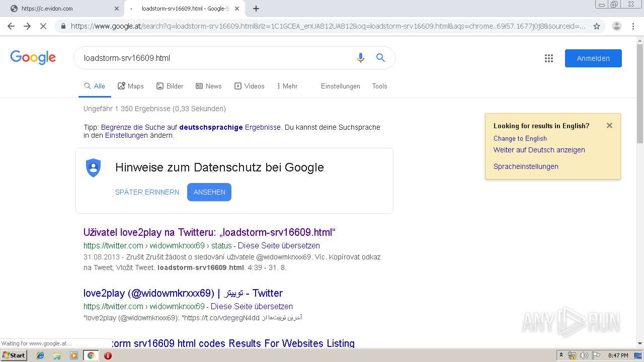Image resolution: width=644 pixels, height=362 pixels.
Task: Open the Chrome profile avatar menu
Action: click(616, 26)
